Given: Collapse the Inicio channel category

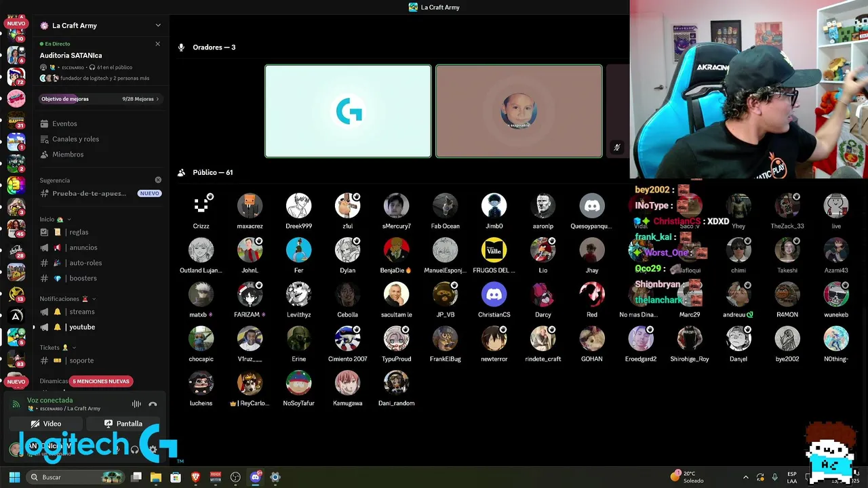Looking at the screenshot, I should (56, 220).
